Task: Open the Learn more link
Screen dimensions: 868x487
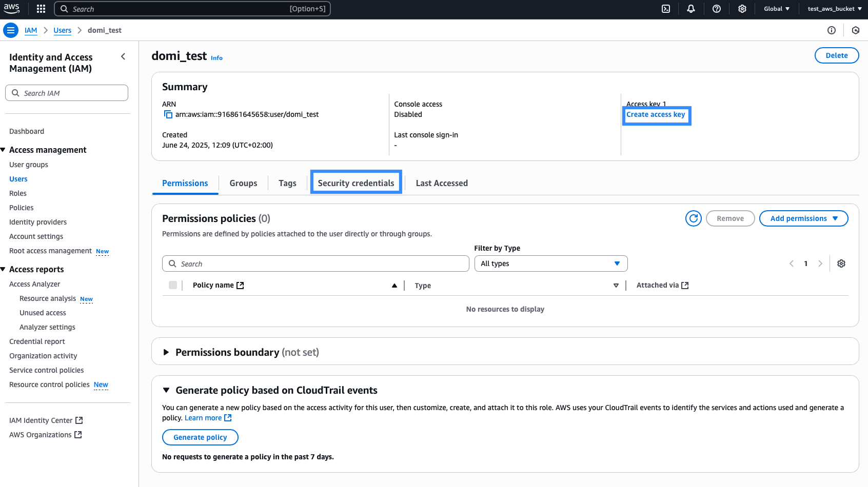Action: coord(208,418)
